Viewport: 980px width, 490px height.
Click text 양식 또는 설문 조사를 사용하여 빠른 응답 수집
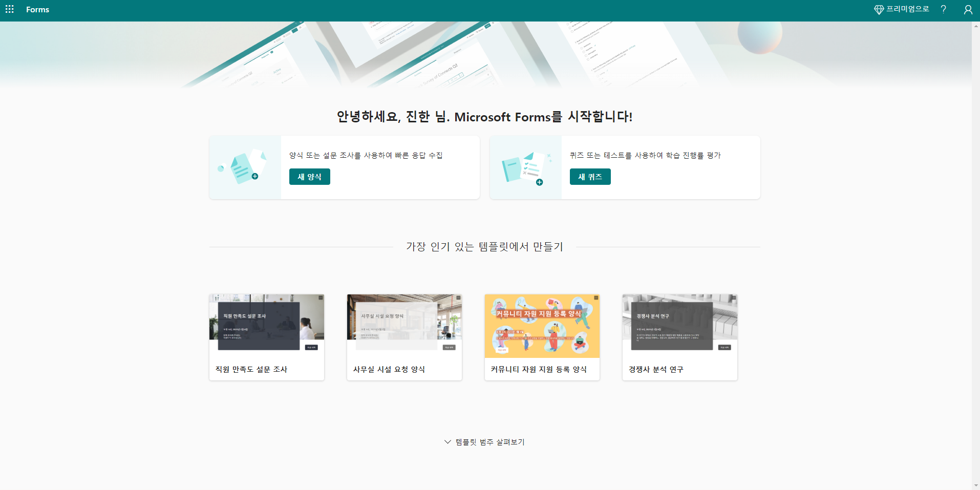(366, 155)
